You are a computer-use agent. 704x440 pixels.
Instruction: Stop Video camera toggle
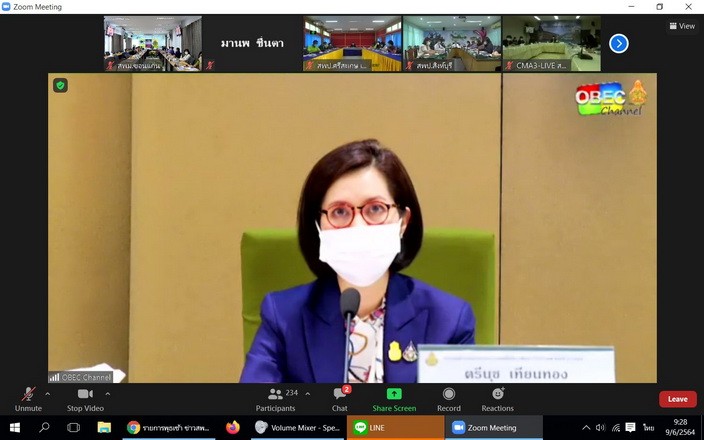[85, 398]
